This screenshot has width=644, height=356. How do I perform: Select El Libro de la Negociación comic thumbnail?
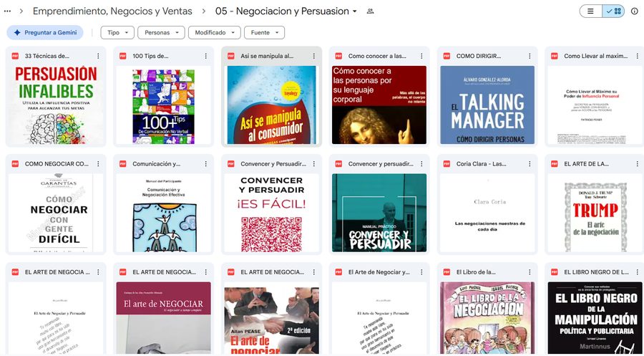(x=487, y=317)
